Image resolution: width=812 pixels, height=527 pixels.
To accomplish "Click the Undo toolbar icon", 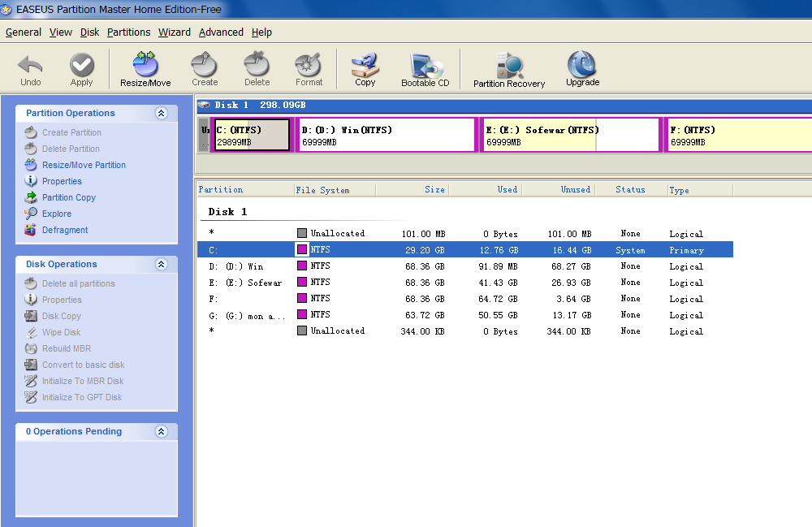I will point(30,65).
